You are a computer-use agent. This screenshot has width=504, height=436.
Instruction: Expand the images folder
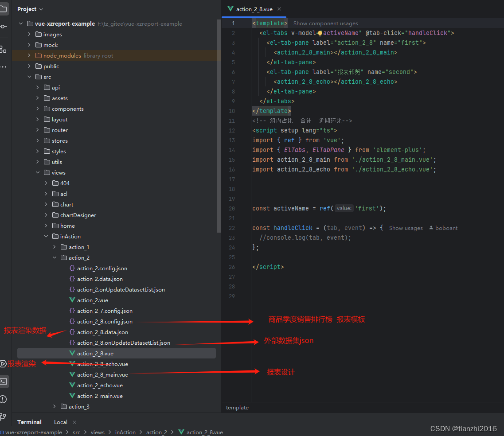pyautogui.click(x=29, y=35)
